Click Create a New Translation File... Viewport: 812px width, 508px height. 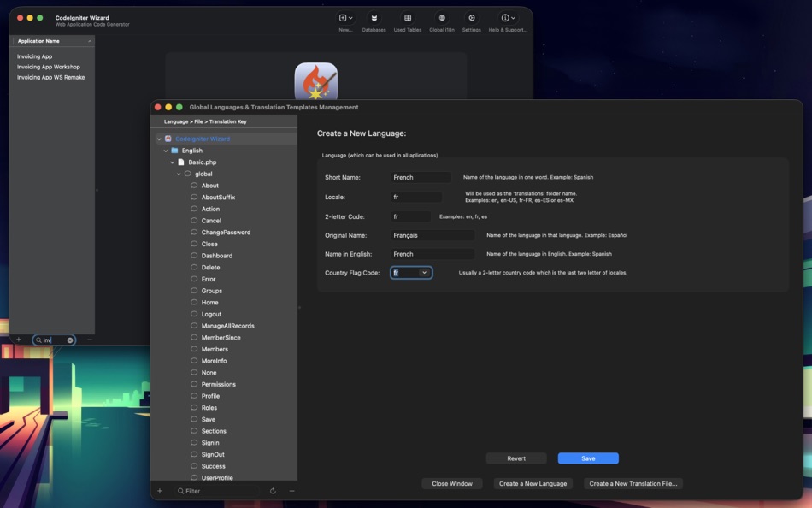633,483
